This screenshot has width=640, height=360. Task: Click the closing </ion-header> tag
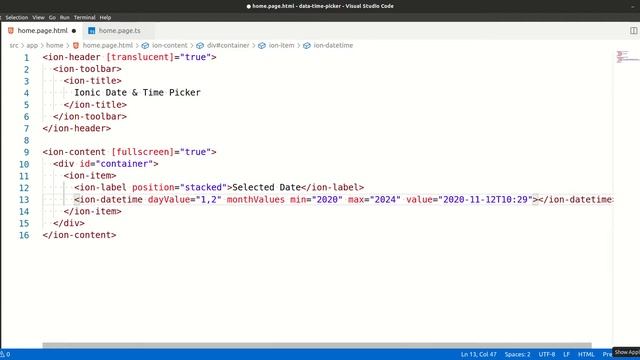(77, 128)
